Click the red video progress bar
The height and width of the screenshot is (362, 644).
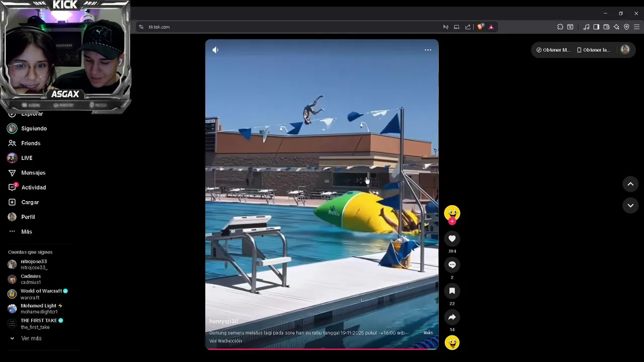pyautogui.click(x=322, y=349)
